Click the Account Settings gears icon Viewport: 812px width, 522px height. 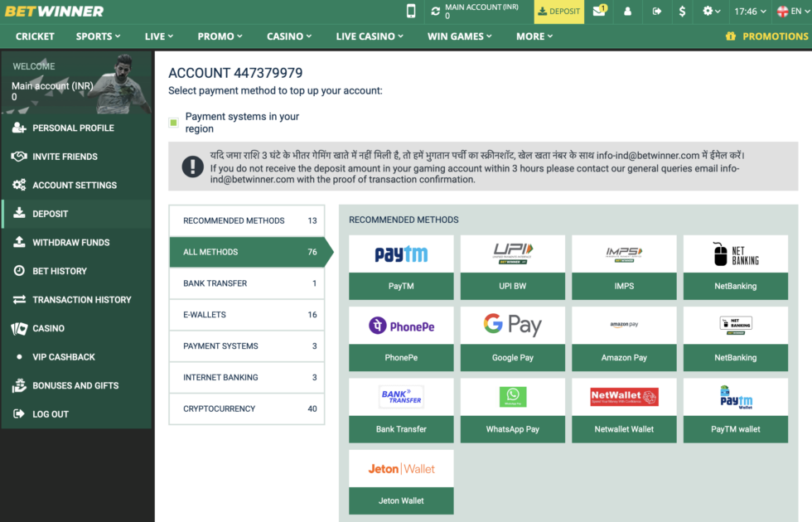click(19, 185)
